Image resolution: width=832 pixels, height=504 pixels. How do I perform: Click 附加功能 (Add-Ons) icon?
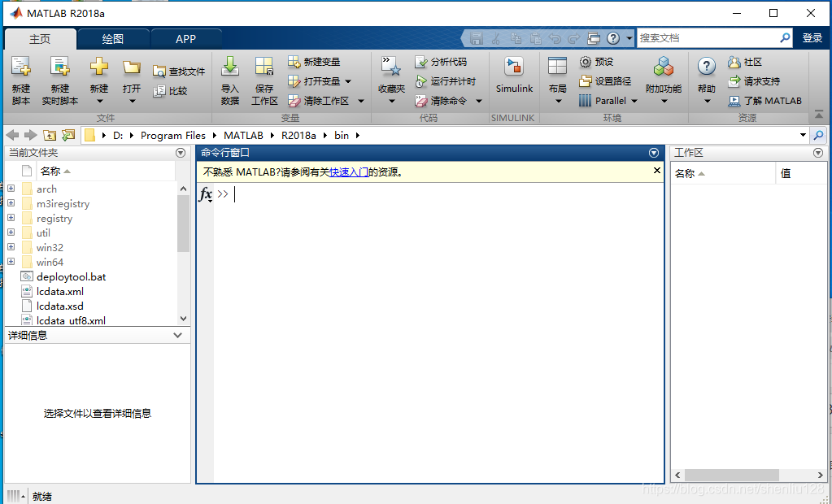click(664, 67)
